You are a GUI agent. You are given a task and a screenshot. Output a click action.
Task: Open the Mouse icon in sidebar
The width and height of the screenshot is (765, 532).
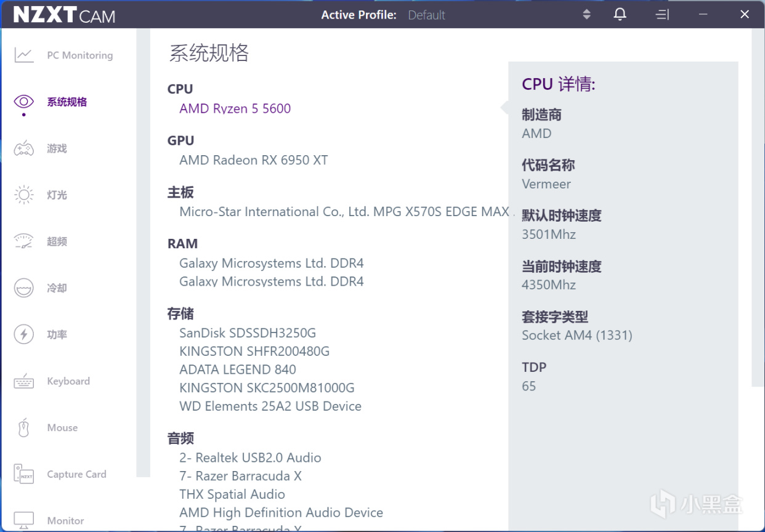pyautogui.click(x=24, y=428)
